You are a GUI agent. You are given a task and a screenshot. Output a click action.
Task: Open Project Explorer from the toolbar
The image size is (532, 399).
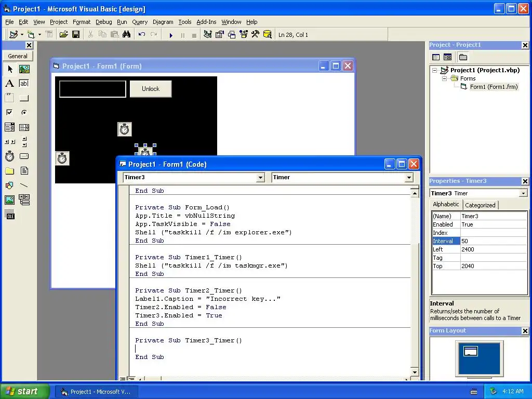point(208,35)
